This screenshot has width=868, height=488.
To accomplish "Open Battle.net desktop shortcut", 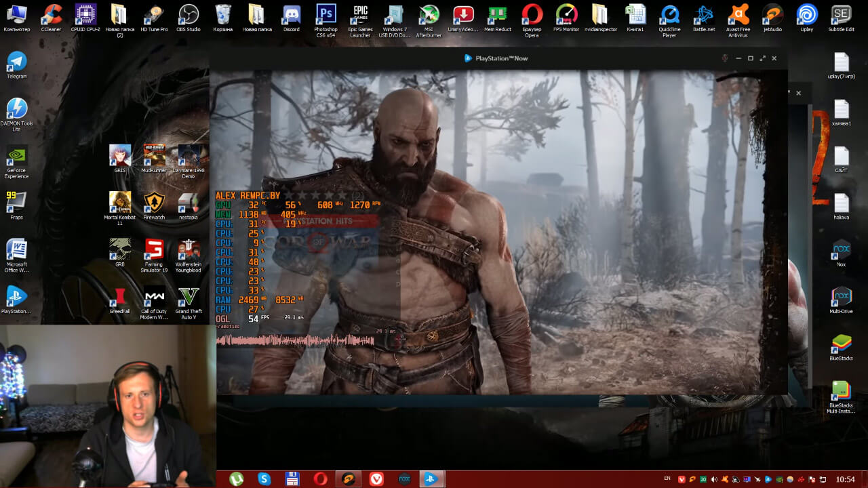I will tap(704, 18).
